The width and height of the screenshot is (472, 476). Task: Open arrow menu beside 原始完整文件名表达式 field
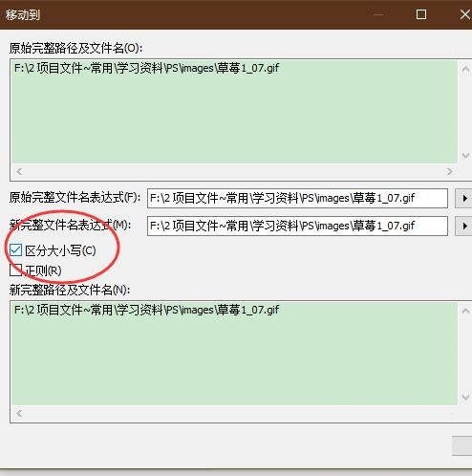463,198
